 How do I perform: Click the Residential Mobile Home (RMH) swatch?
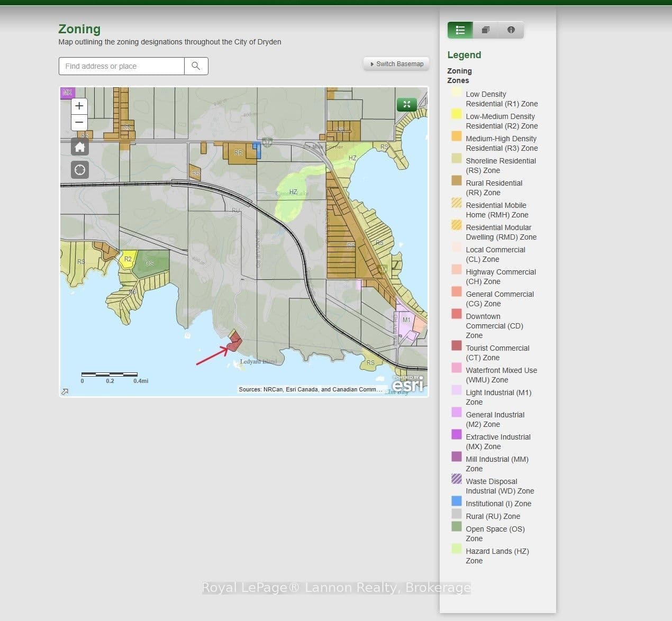tap(457, 203)
